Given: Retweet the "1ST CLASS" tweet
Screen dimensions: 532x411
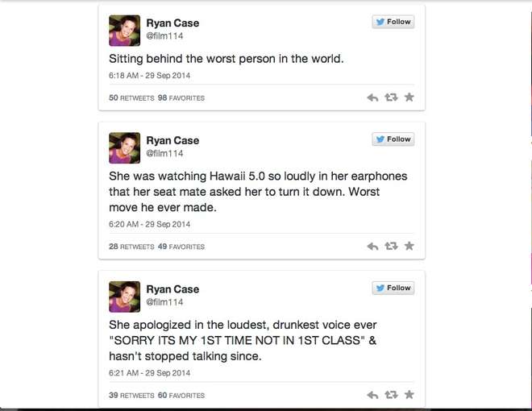Looking at the screenshot, I should [391, 395].
